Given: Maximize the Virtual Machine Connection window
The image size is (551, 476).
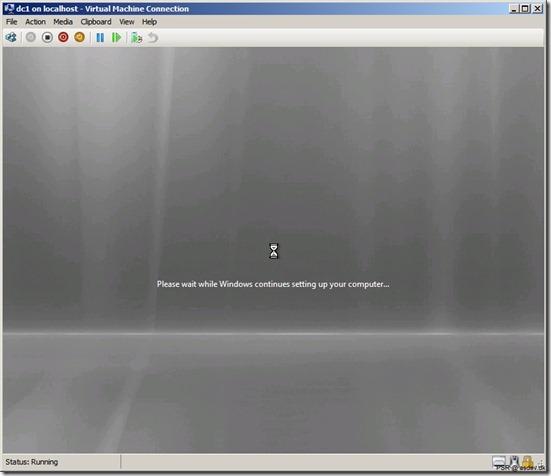Looking at the screenshot, I should [x=525, y=9].
